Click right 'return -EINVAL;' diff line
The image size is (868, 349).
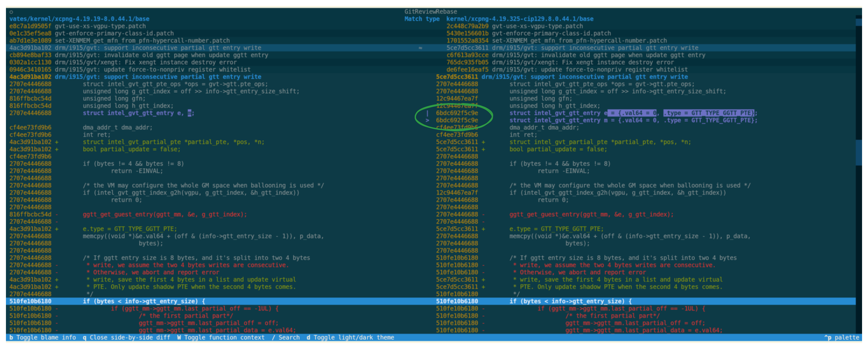click(564, 171)
